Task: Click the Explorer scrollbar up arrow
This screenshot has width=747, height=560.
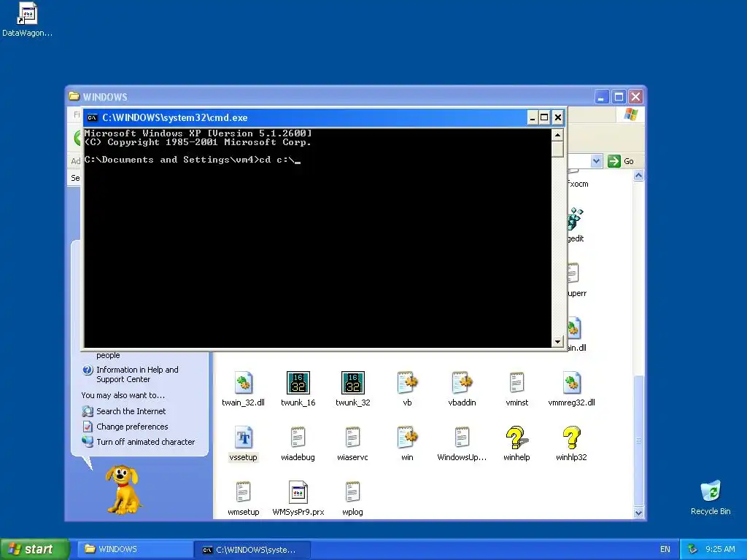Action: [x=638, y=176]
